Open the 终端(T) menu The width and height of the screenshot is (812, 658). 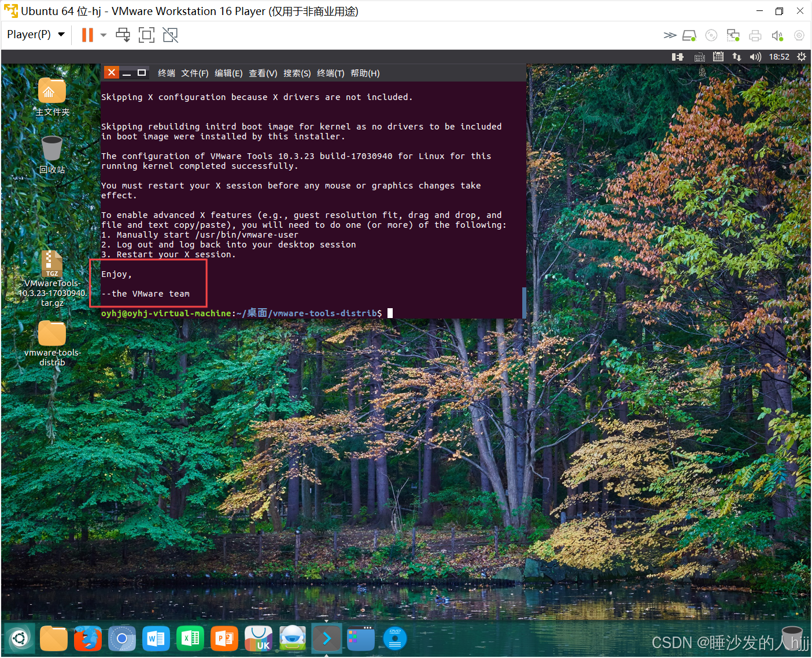[x=330, y=73]
